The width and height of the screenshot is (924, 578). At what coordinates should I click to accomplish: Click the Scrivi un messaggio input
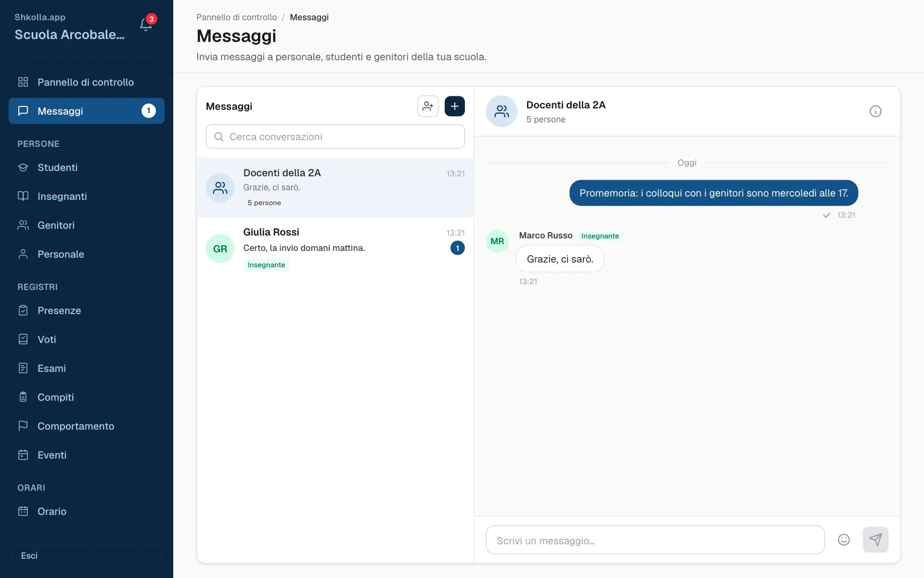(655, 540)
